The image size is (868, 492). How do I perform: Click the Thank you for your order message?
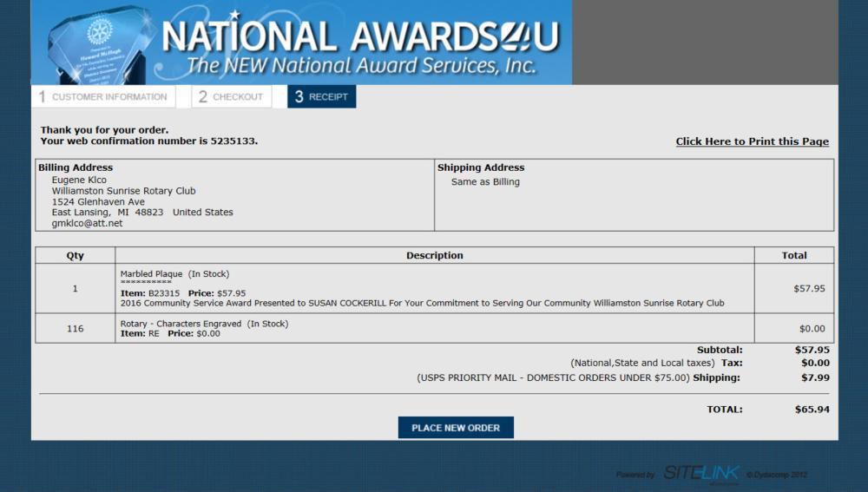[x=104, y=130]
